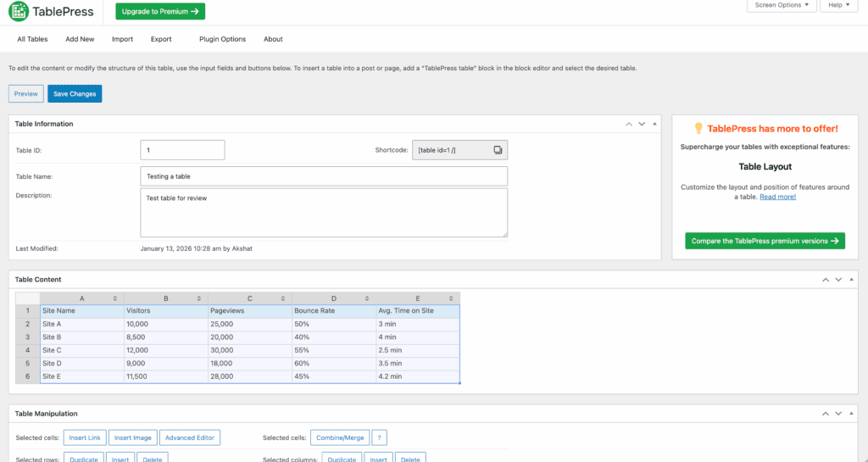This screenshot has height=462, width=868.
Task: Sort column A using its arrows
Action: [x=115, y=298]
